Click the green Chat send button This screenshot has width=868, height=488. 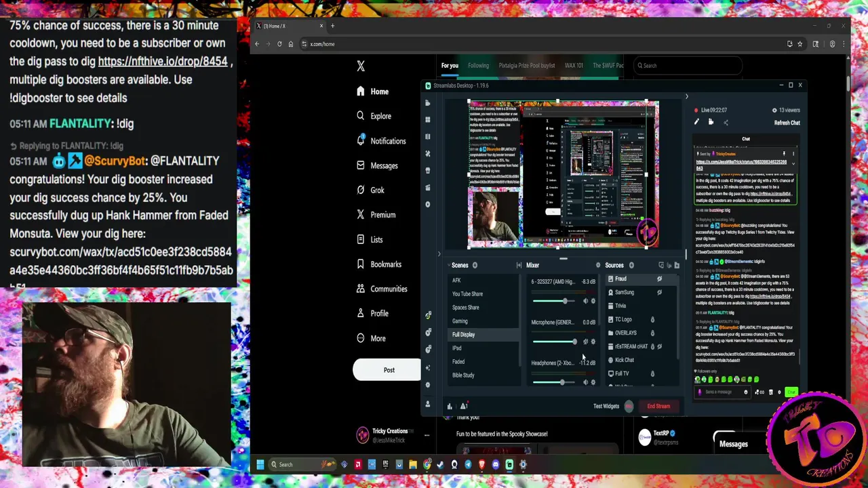click(791, 392)
